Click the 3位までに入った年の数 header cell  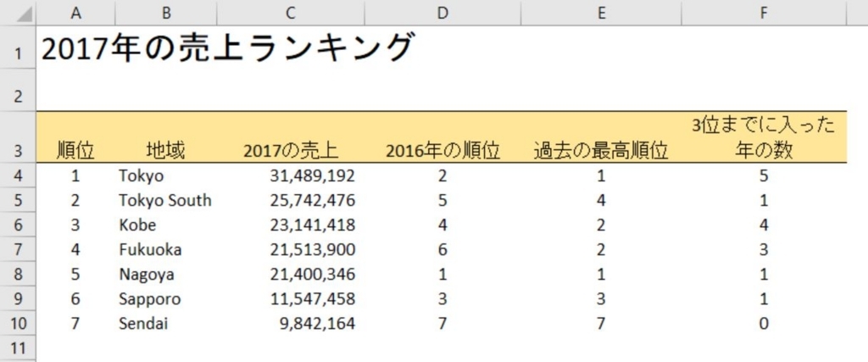coord(764,137)
